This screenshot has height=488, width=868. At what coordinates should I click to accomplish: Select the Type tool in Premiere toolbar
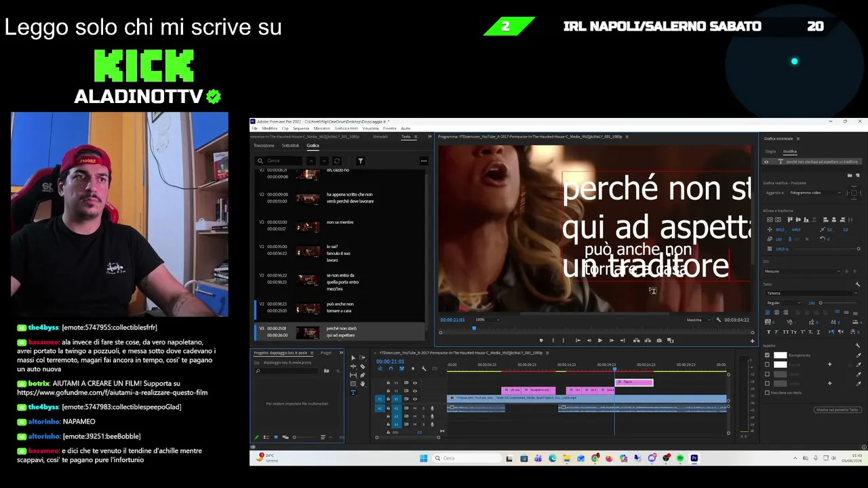pyautogui.click(x=353, y=392)
